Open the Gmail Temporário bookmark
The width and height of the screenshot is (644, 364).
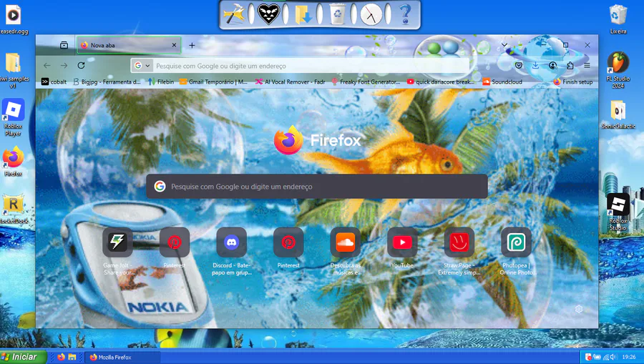213,82
